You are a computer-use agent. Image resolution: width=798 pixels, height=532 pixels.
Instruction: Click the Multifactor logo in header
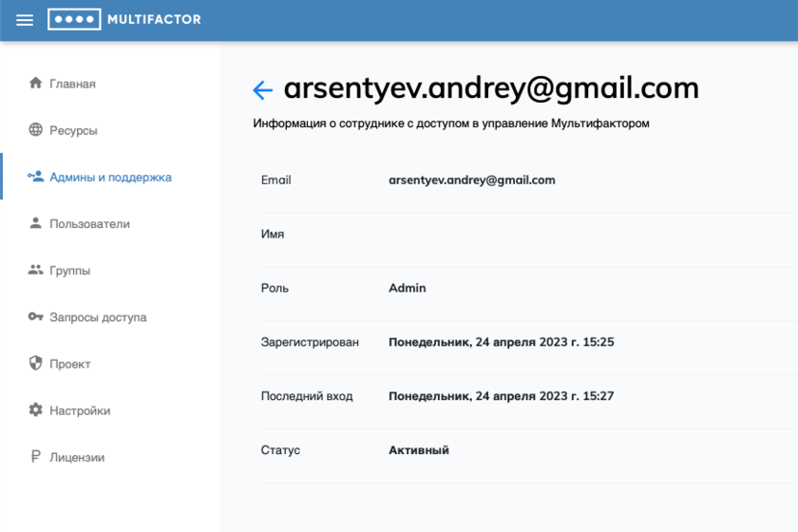coord(124,20)
